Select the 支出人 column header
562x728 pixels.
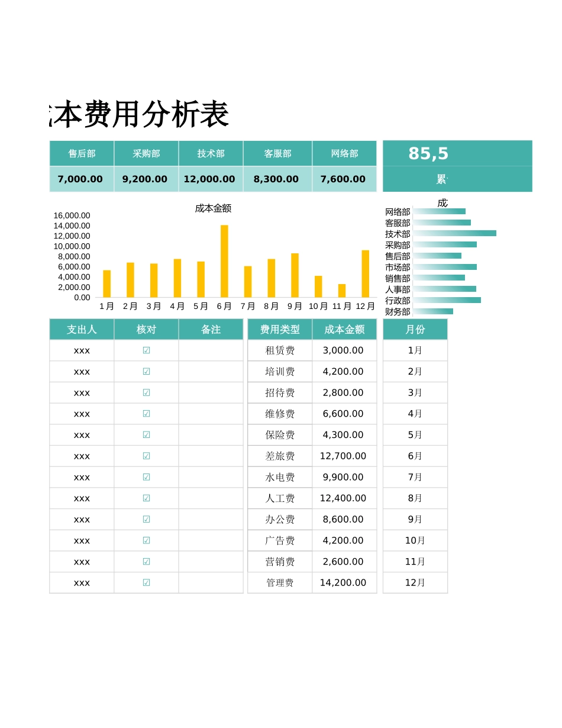click(x=81, y=329)
